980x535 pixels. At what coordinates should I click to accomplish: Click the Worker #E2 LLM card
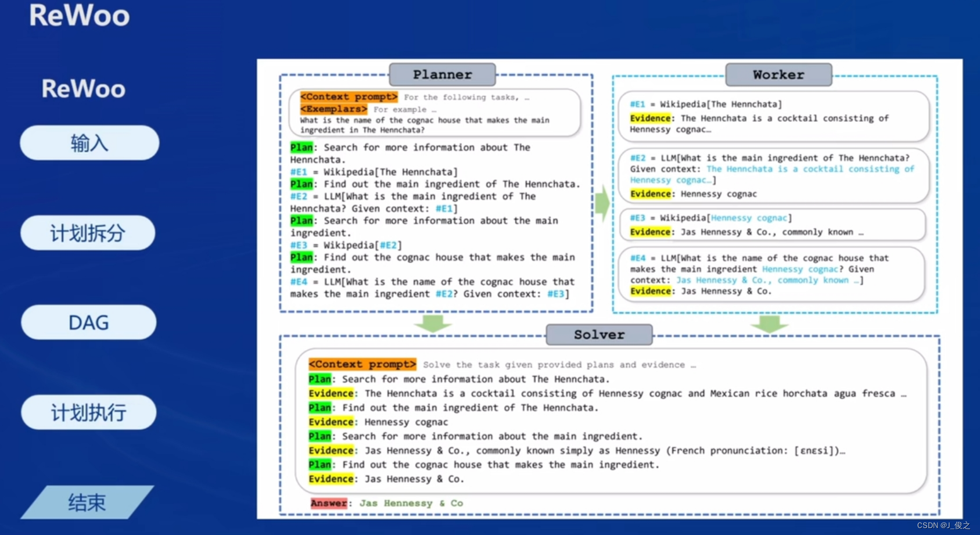[x=773, y=175]
